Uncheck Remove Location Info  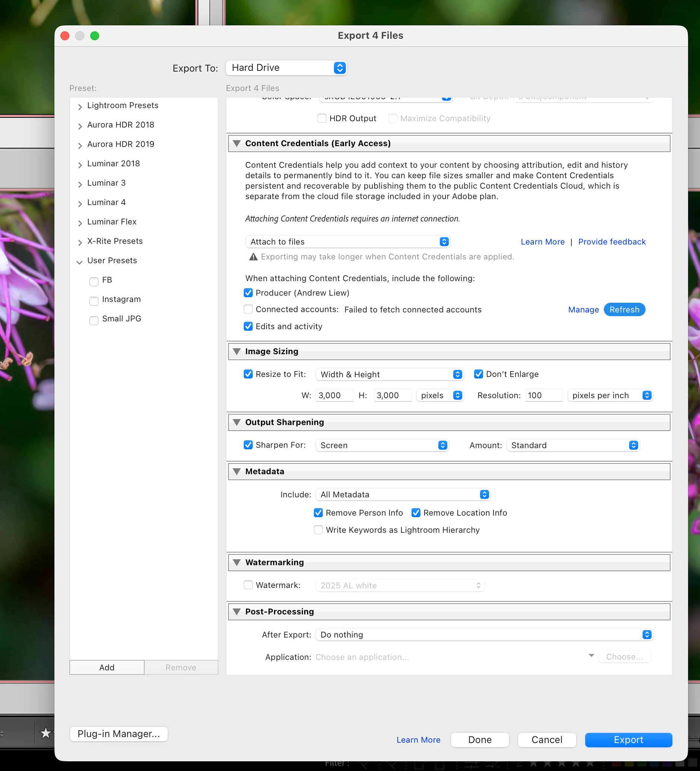pos(416,513)
